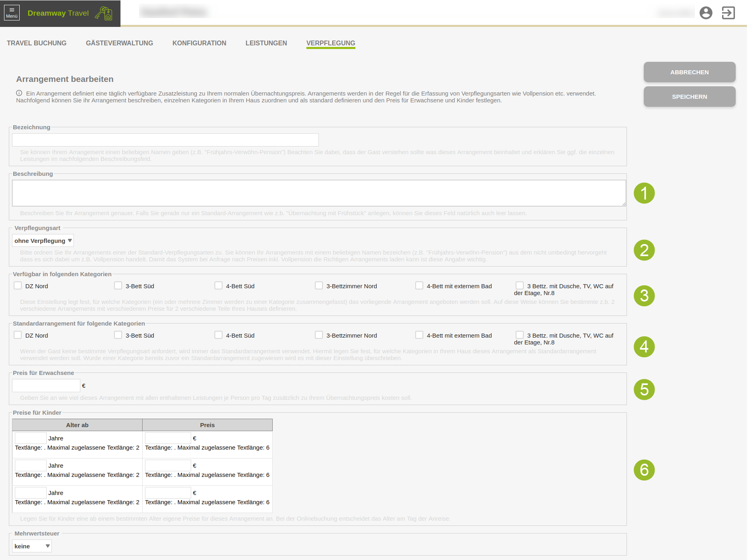Click the Preis für Erwachsene input
This screenshot has width=753, height=560.
(x=46, y=386)
